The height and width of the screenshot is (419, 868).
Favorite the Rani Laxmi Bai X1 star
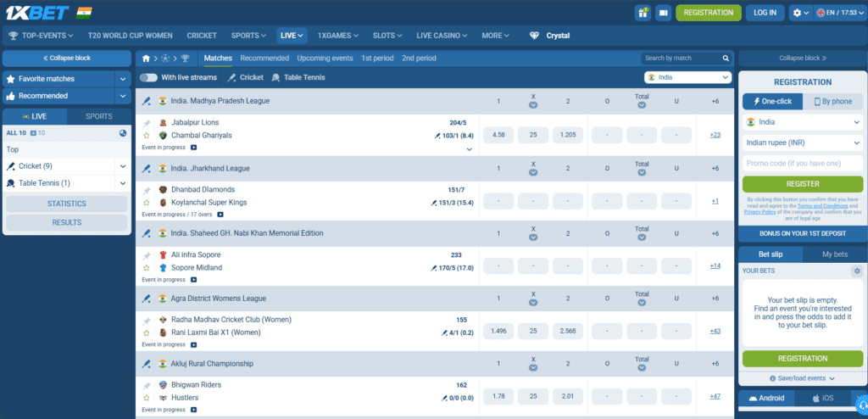tap(147, 332)
